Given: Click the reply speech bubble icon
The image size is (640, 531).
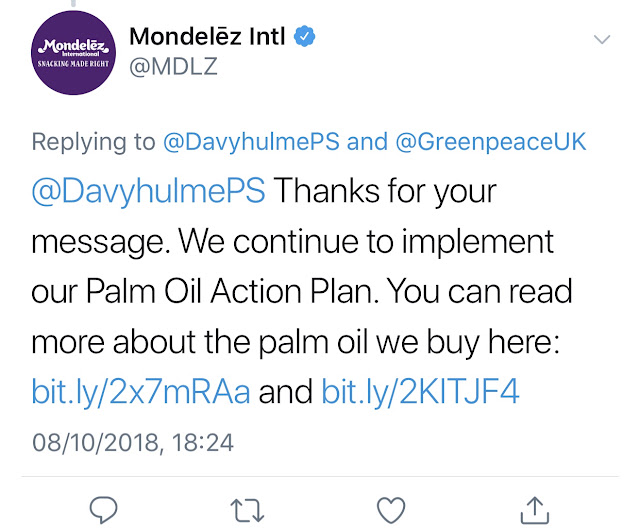Looking at the screenshot, I should click(103, 509).
